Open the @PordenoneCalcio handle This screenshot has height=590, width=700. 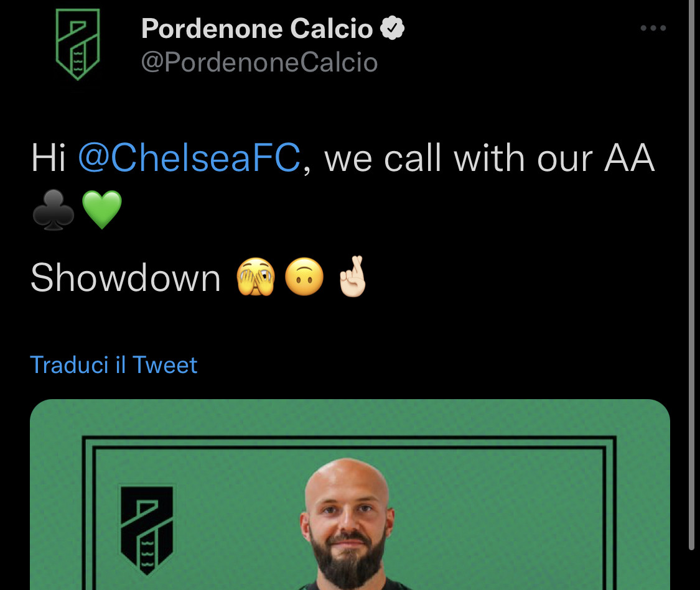click(259, 62)
